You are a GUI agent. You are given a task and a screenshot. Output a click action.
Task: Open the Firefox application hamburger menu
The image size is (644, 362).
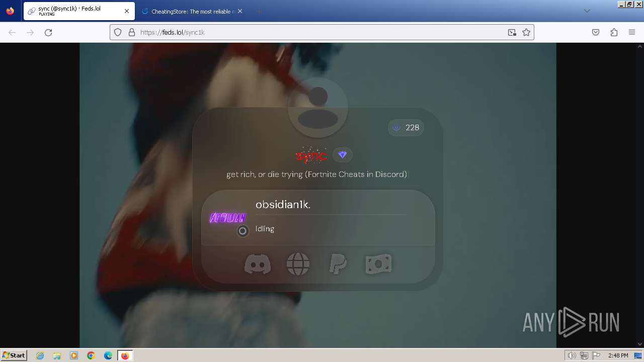(632, 32)
